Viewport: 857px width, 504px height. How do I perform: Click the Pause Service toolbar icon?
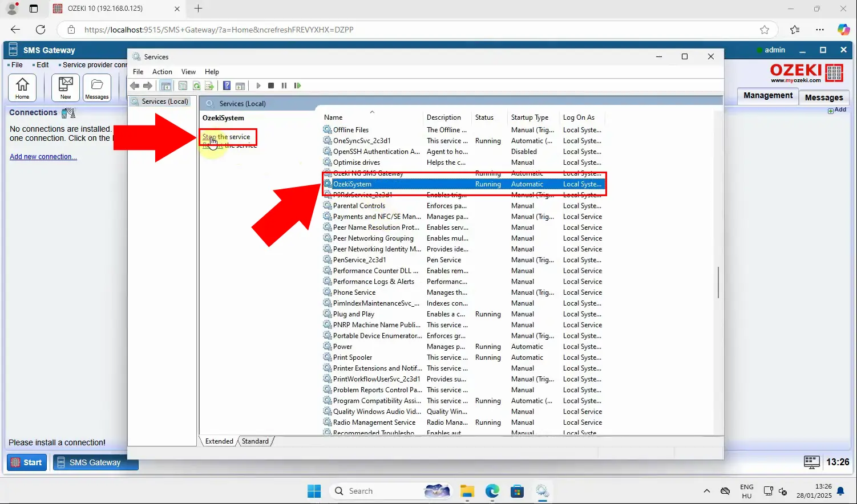pyautogui.click(x=284, y=86)
